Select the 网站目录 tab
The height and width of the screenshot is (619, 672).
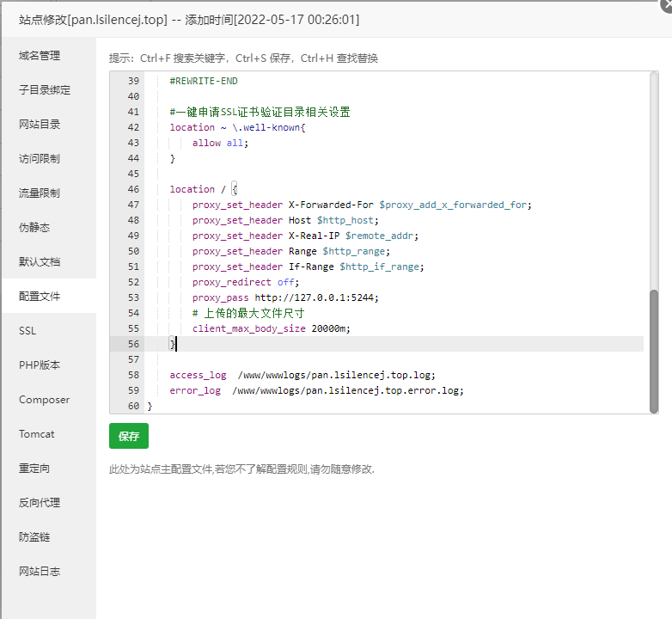(x=40, y=125)
